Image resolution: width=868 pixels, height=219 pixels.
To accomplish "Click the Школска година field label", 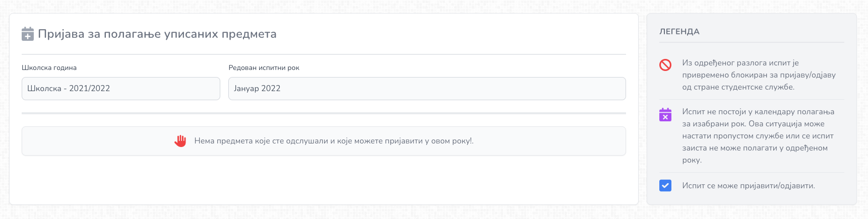I will 49,67.
